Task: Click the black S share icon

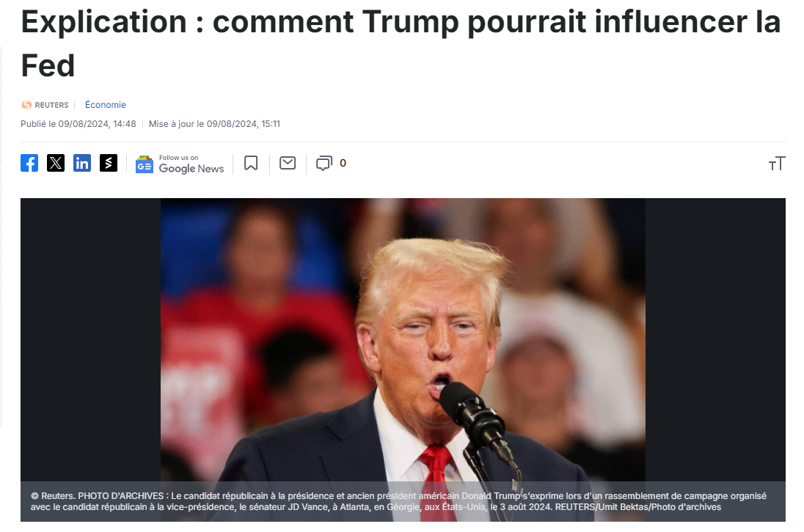Action: (x=108, y=163)
